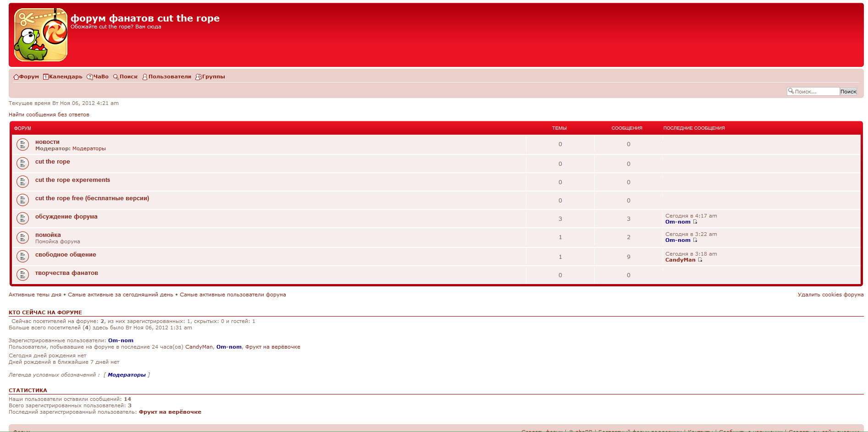The image size is (868, 432).
Task: Click the forum icon beside свободное общение
Action: point(22,257)
